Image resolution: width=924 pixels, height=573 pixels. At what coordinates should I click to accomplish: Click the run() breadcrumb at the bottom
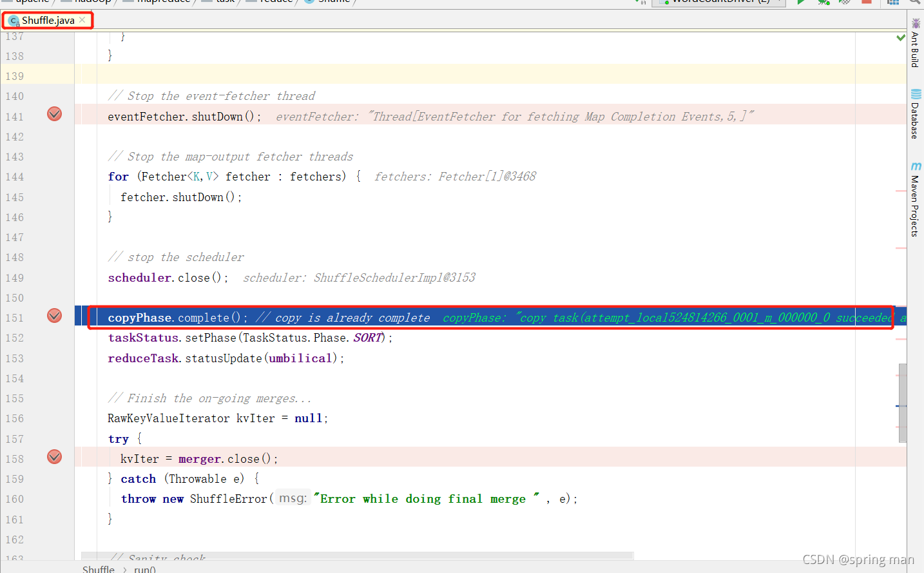(145, 569)
